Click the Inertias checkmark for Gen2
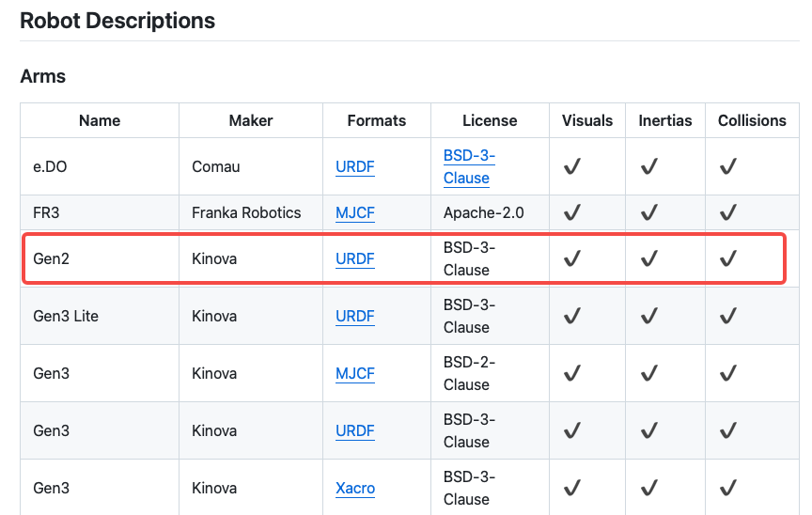Viewport: 812px width, 515px height. click(x=648, y=258)
